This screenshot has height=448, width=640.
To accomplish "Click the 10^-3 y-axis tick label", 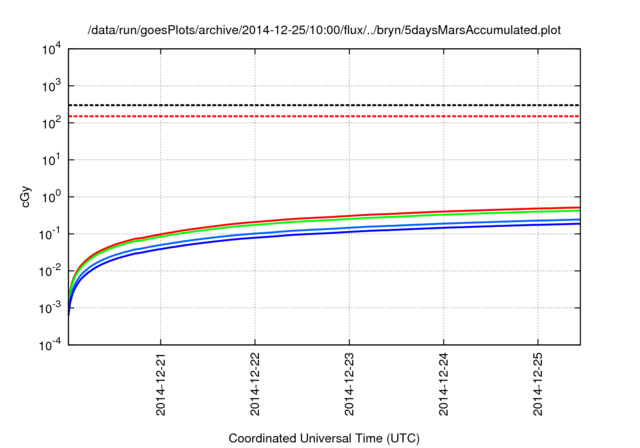I will pos(50,308).
